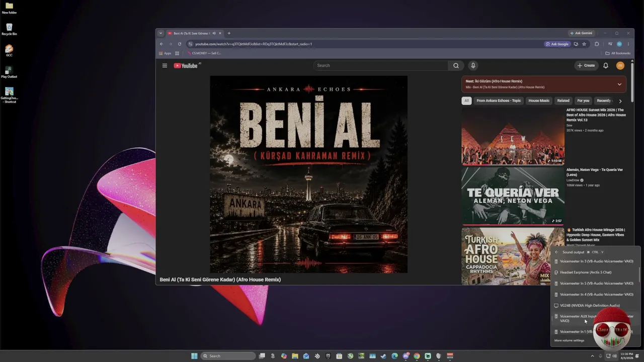Open File Explorer from the taskbar
The height and width of the screenshot is (362, 644).
click(x=295, y=356)
